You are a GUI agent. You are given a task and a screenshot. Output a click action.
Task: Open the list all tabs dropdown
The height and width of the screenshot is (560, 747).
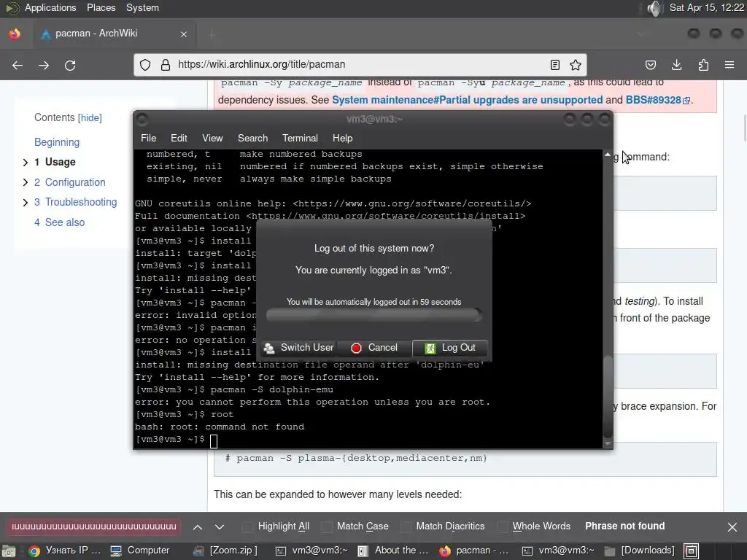[641, 34]
